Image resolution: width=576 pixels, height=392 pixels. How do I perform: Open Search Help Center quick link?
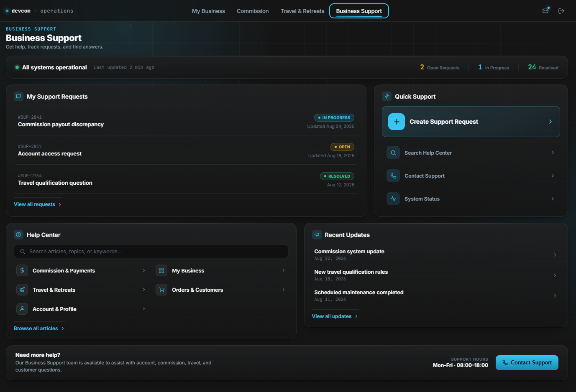click(x=471, y=153)
